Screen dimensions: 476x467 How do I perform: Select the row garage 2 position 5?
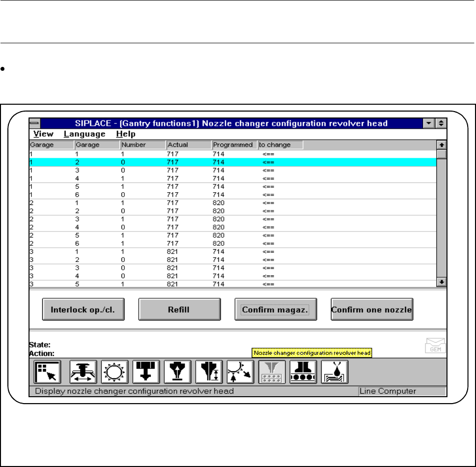pyautogui.click(x=233, y=235)
